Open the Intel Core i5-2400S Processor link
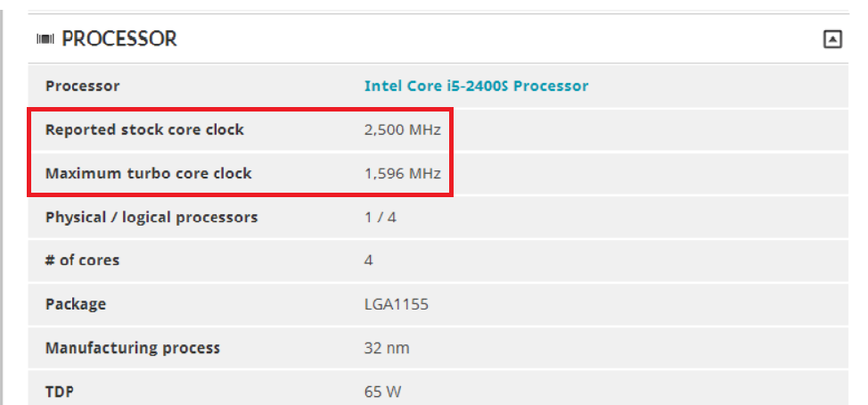This screenshot has width=868, height=405. (x=476, y=86)
